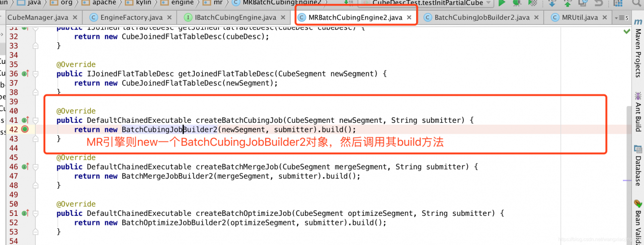Click the green inspection checkmark indicator
The image size is (644, 245).
(626, 31)
